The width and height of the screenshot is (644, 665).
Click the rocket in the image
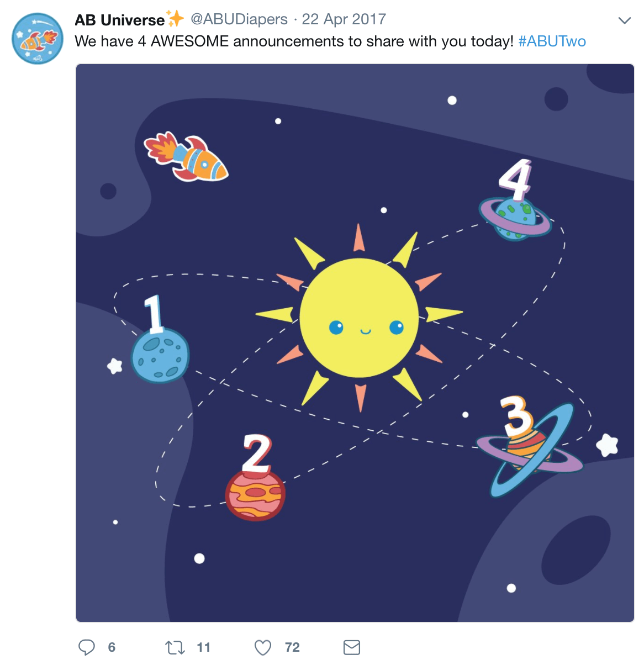tap(186, 156)
